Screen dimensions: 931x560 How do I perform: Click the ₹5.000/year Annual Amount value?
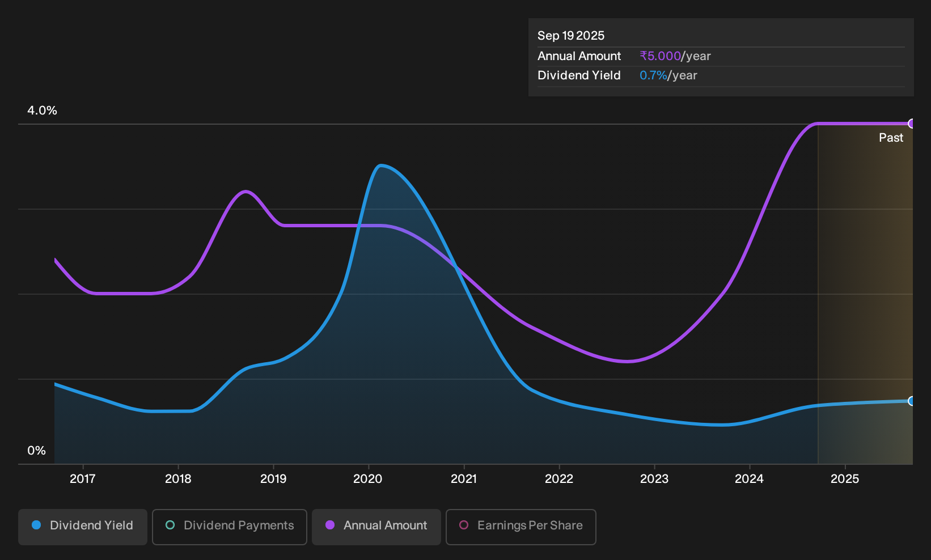675,56
